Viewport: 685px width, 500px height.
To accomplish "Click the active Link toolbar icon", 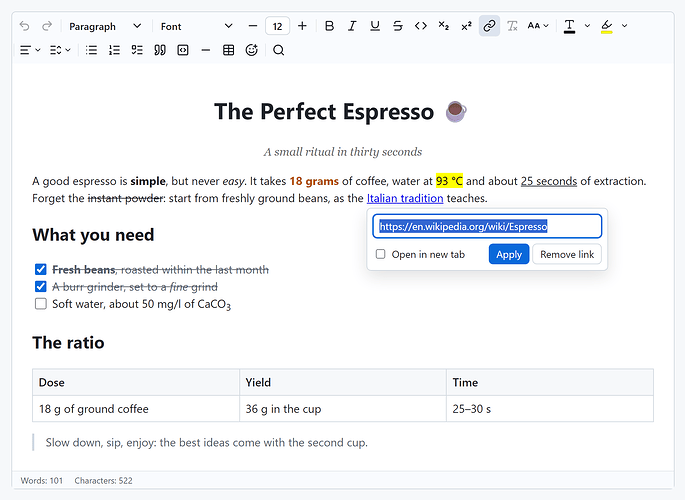I will tap(489, 26).
